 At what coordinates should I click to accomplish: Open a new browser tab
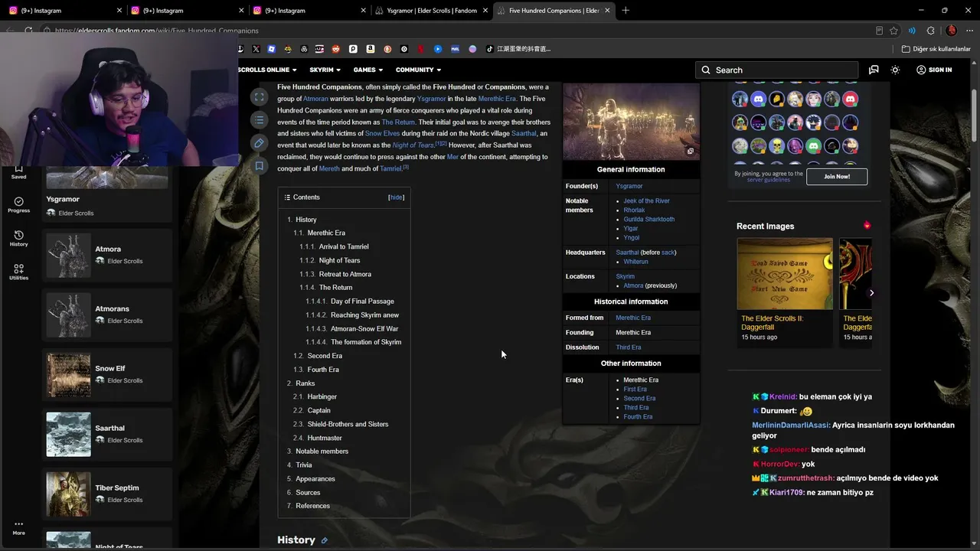tap(626, 11)
